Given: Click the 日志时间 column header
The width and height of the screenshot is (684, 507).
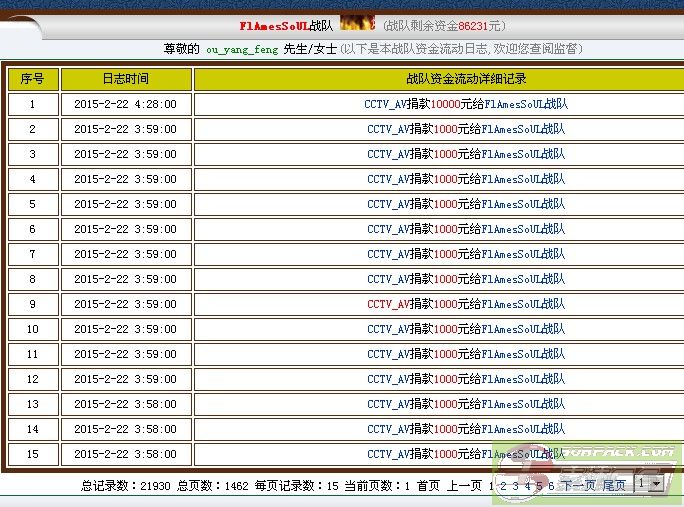Looking at the screenshot, I should click(125, 79).
